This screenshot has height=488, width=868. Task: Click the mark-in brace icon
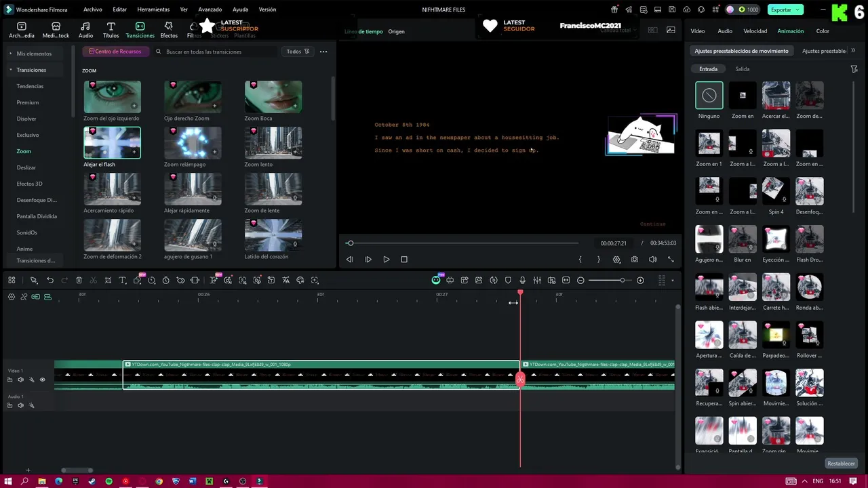point(580,260)
